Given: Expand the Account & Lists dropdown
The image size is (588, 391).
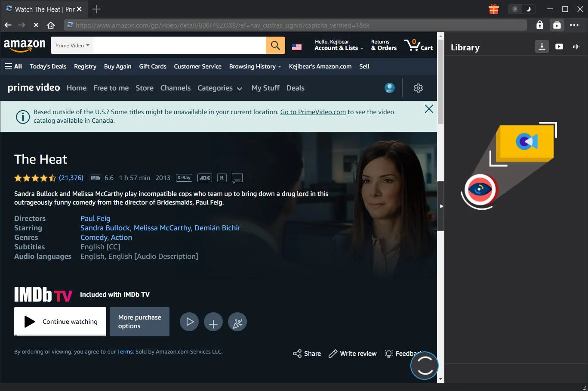Looking at the screenshot, I should [339, 45].
